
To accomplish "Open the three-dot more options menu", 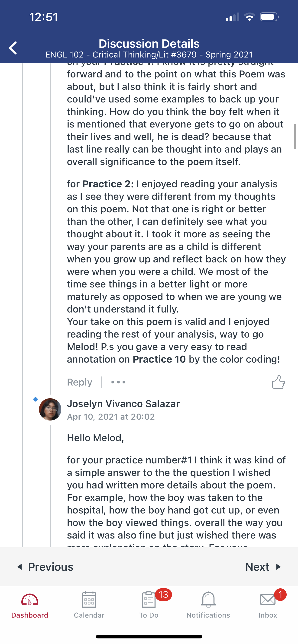I will pyautogui.click(x=118, y=382).
